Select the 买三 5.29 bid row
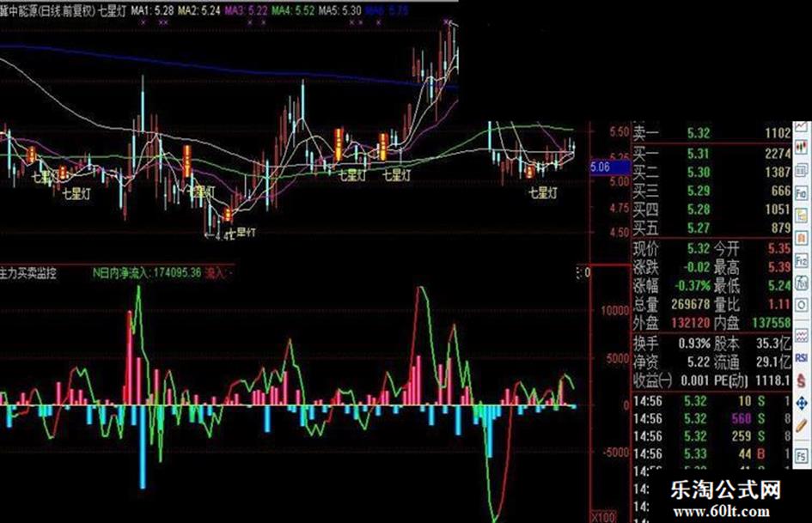Viewport: 812px width, 523px height. pos(711,191)
